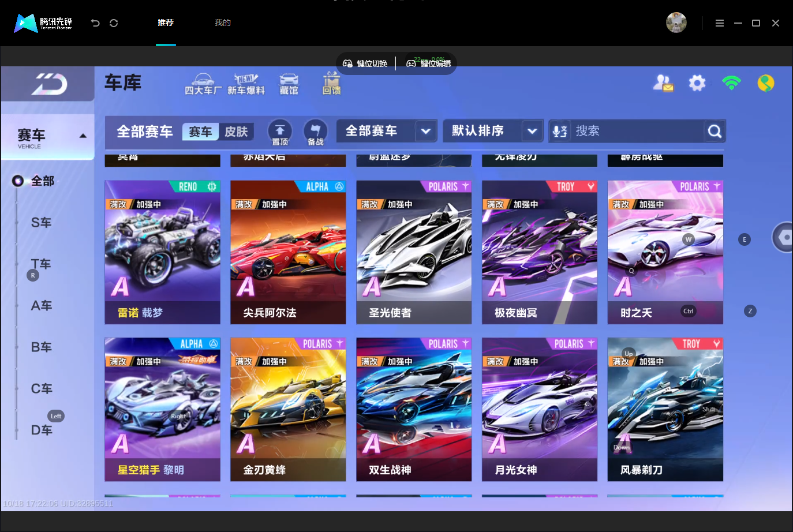Open 四大车厂 car makers icon
This screenshot has width=793, height=532.
click(x=203, y=84)
